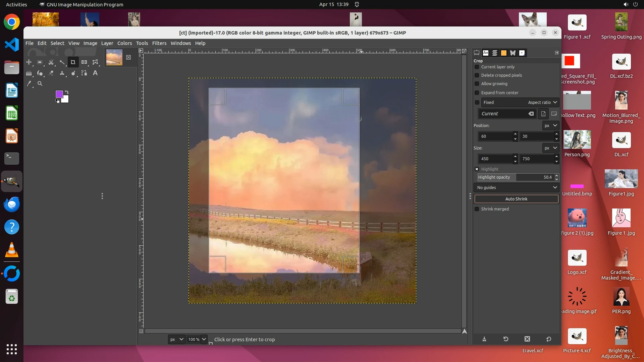Image resolution: width=644 pixels, height=362 pixels.
Task: Select the Fuzzy Select magic wand tool
Action: pyautogui.click(x=62, y=62)
